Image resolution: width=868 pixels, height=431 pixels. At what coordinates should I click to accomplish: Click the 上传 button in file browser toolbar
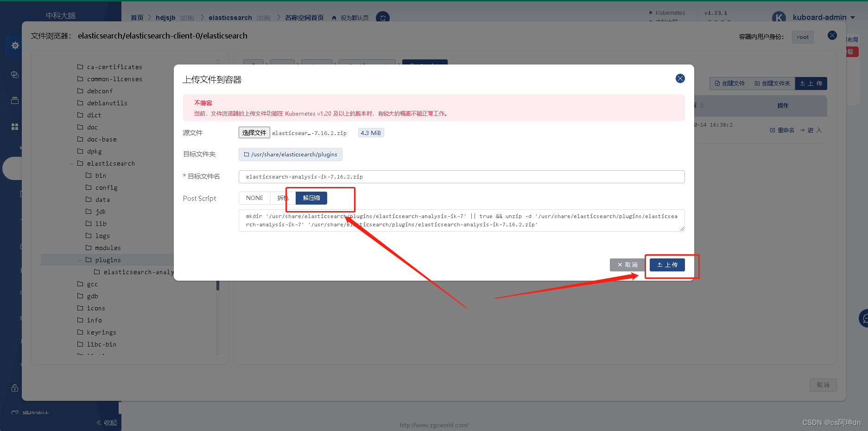pyautogui.click(x=811, y=84)
